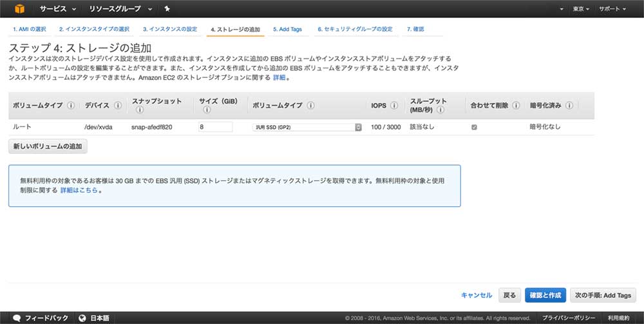Click the pin shortcut icon in navbar

point(167,9)
